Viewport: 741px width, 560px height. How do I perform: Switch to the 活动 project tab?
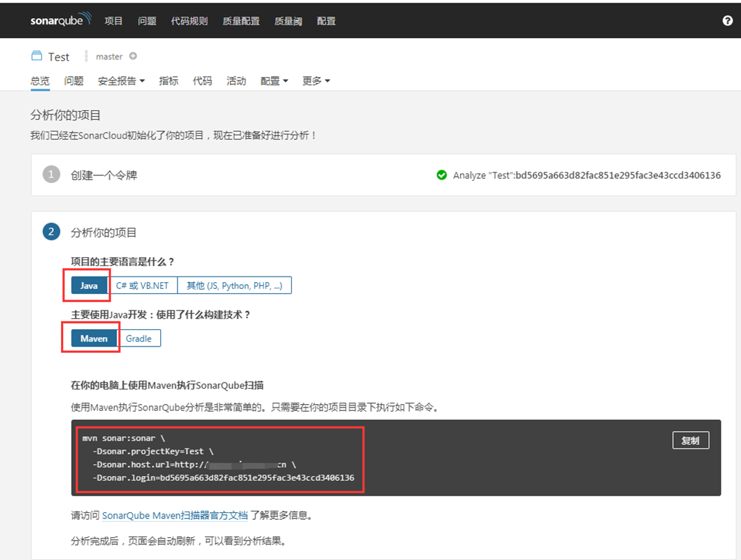coord(236,81)
